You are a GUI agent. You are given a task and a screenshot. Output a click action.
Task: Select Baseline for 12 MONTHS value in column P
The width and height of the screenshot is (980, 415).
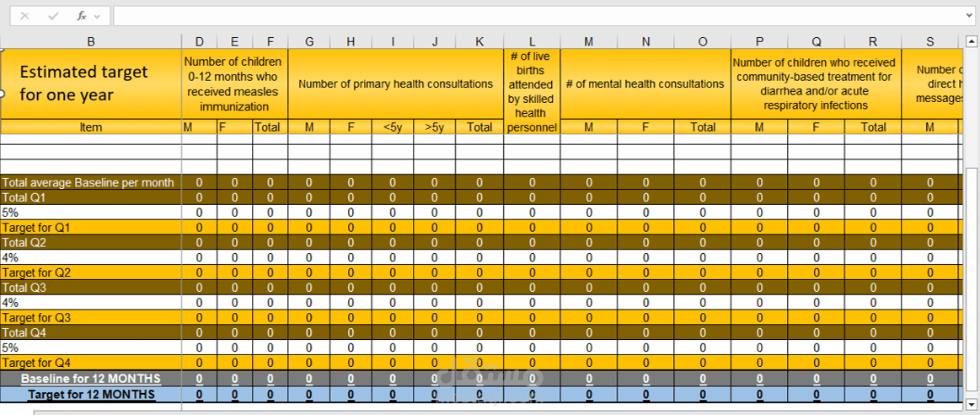759,379
